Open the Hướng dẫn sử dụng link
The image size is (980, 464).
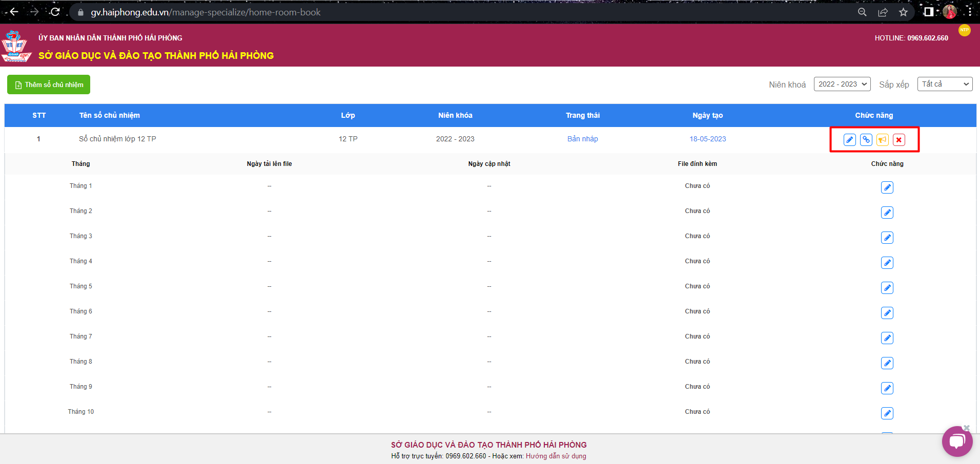pos(556,456)
